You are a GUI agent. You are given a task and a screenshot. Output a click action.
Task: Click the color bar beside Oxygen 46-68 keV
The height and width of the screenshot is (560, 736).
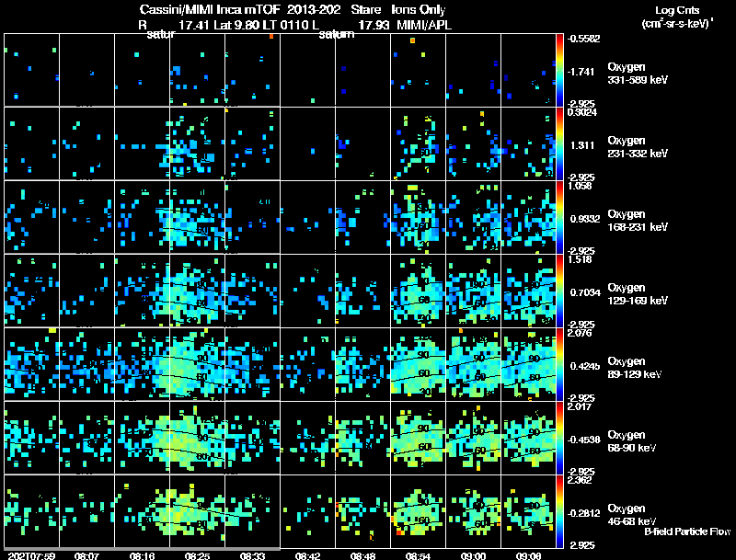(x=559, y=511)
